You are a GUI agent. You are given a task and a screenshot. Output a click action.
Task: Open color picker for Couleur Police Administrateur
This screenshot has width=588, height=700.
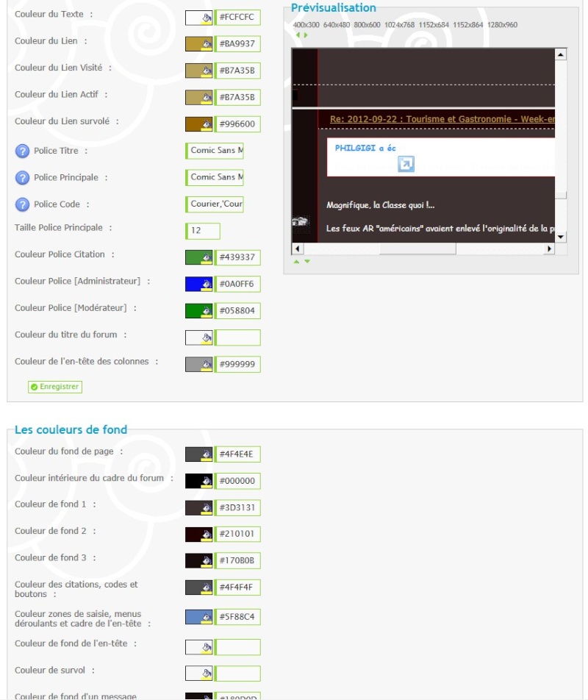point(199,284)
